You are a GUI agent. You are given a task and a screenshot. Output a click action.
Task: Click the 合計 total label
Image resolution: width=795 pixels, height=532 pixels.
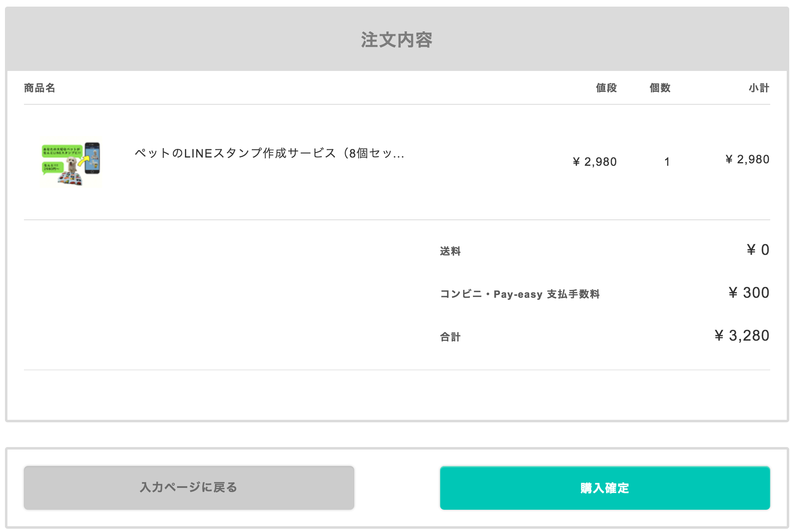(x=450, y=337)
